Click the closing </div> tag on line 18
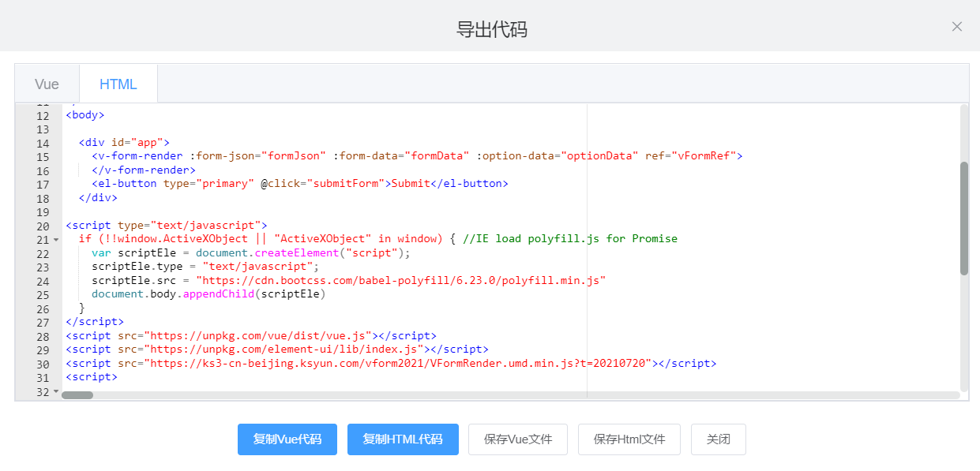The width and height of the screenshot is (980, 471). coord(98,197)
